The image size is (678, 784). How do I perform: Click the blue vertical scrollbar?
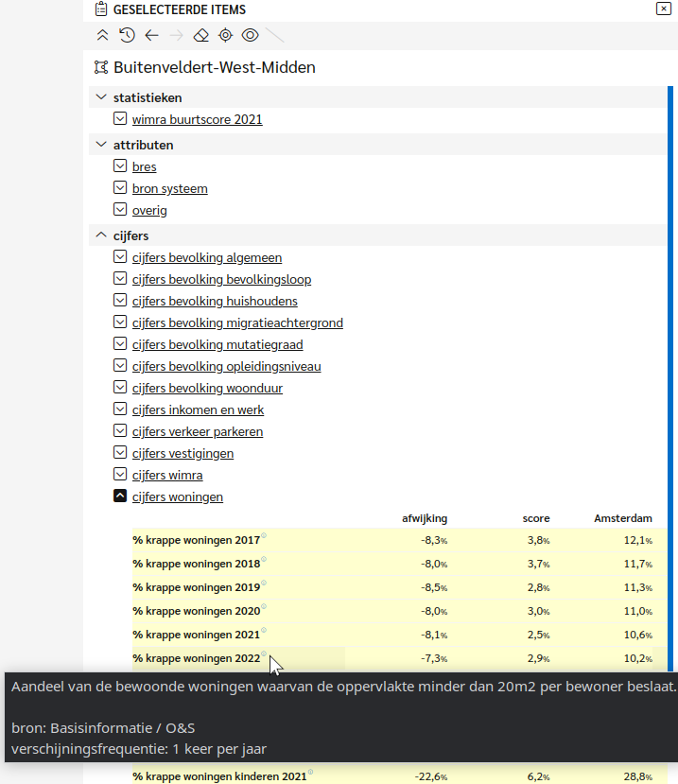tap(670, 378)
